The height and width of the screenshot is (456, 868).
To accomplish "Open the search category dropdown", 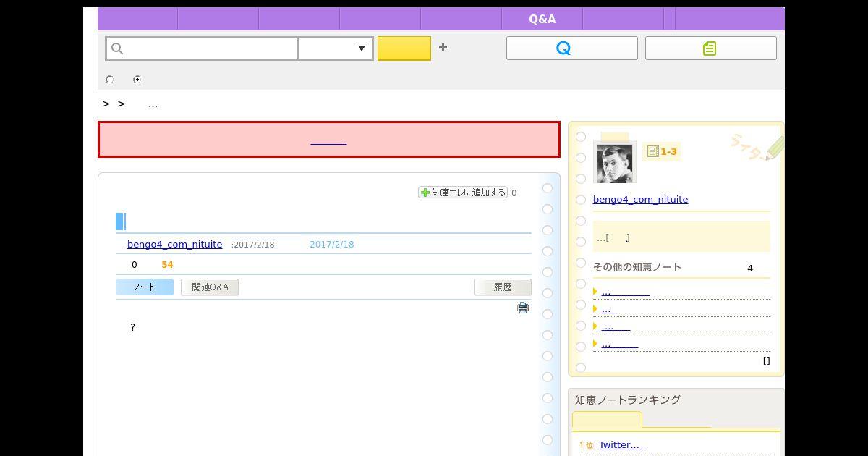I will 336,48.
